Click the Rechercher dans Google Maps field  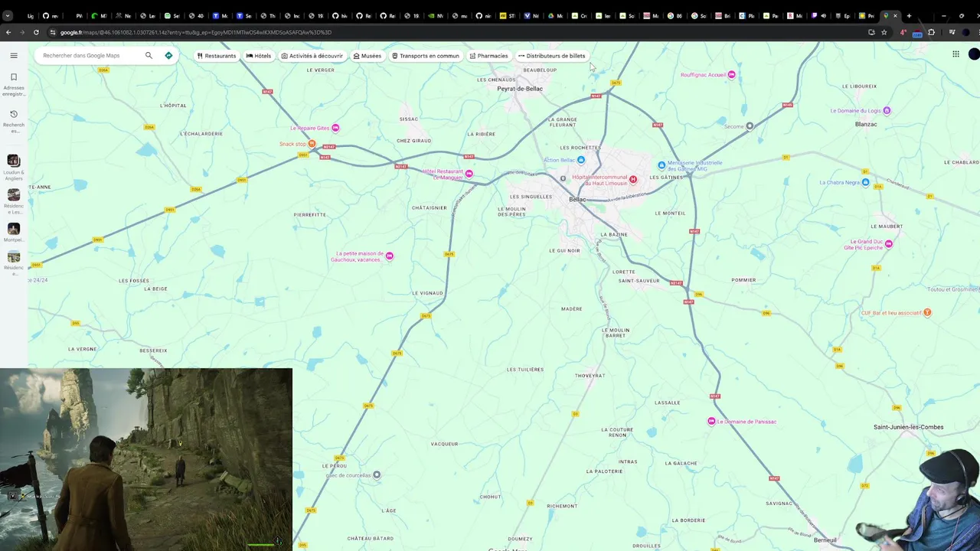coord(90,55)
